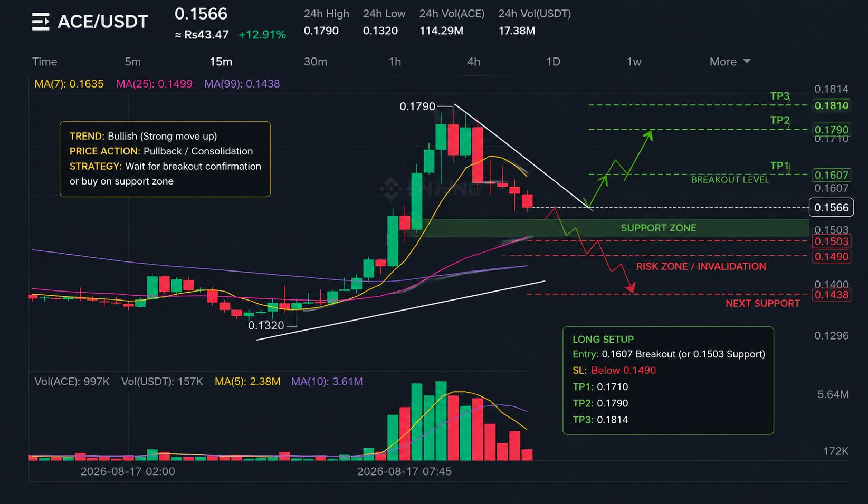
Task: Click the MA(7): 0.1635 indicator label
Action: click(69, 84)
